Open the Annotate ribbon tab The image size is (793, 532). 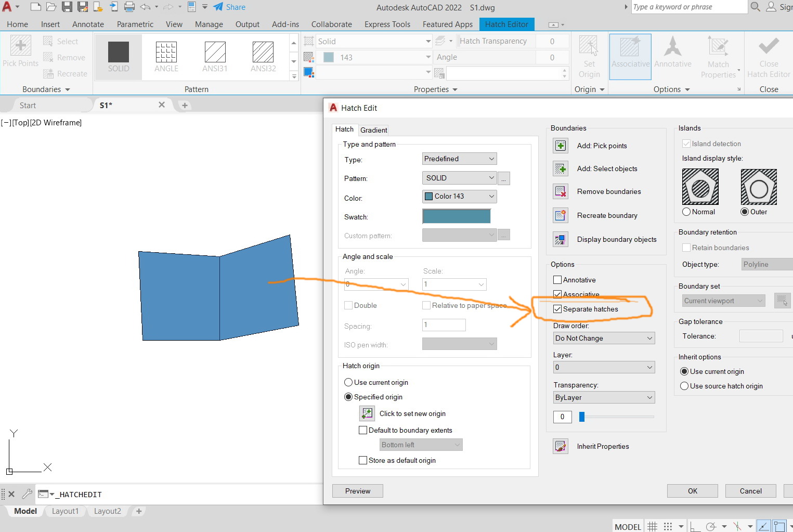coord(88,24)
